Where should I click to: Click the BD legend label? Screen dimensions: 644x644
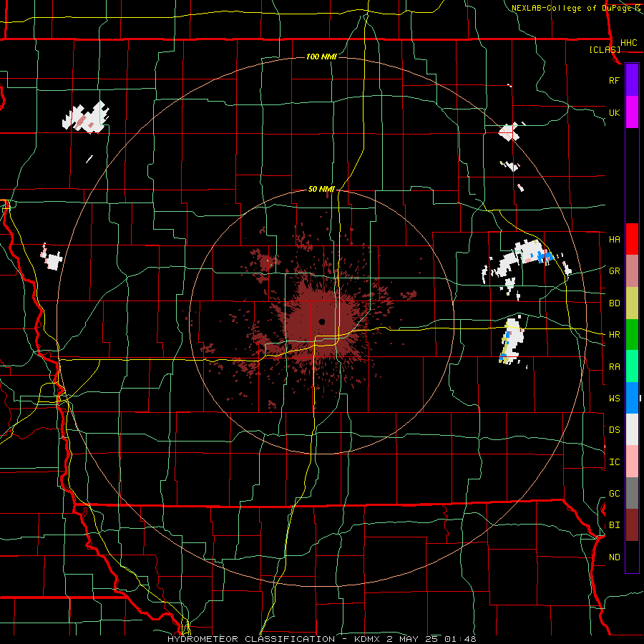coord(614,303)
